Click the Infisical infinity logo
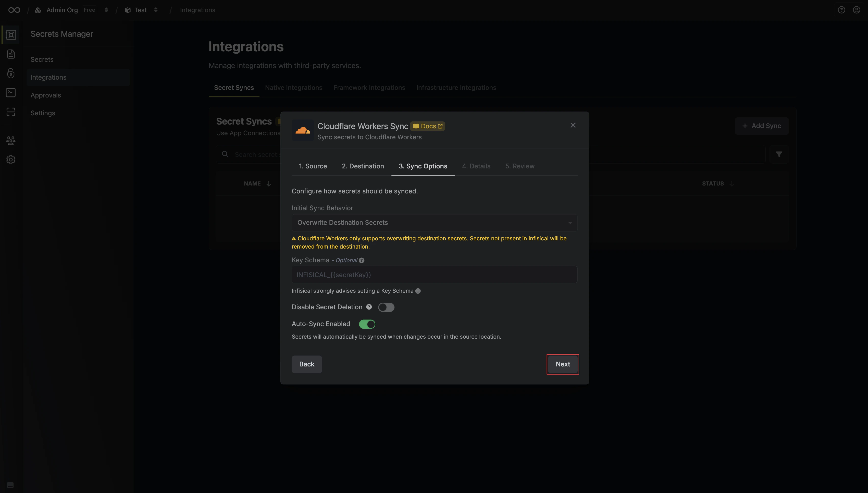Screen dimensions: 868x493 tap(14, 10)
